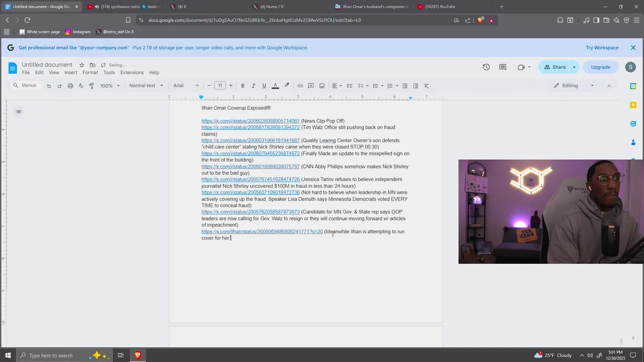Open the Ilhan status link with ?s=20
Screen dimensions: 644x362
pyautogui.click(x=262, y=232)
